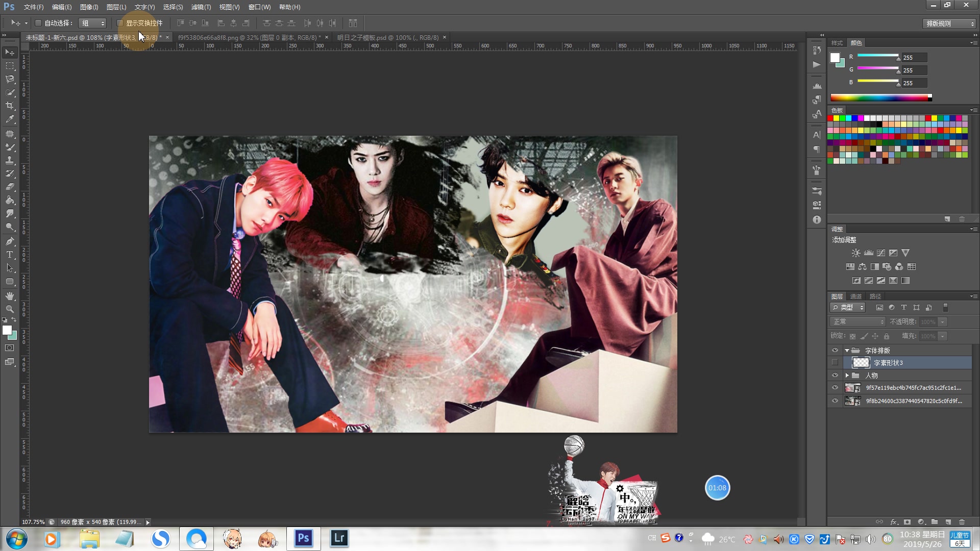
Task: Switch to the 路径 tab
Action: tap(875, 296)
